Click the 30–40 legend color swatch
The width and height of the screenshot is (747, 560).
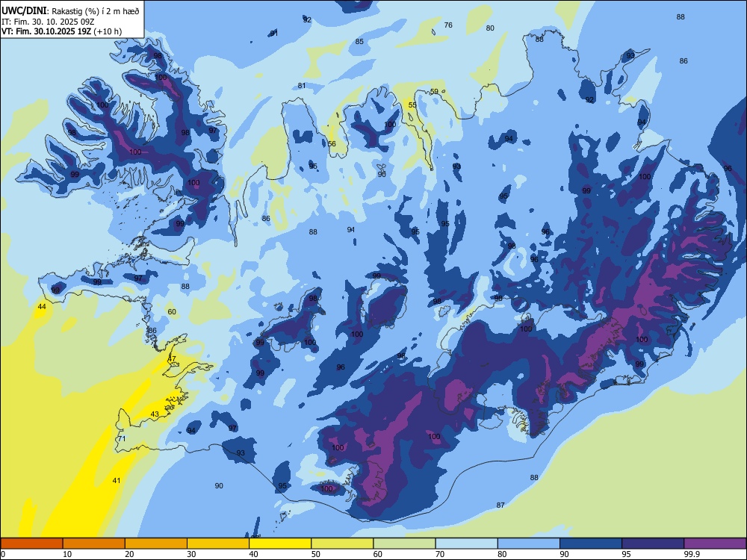(x=218, y=544)
